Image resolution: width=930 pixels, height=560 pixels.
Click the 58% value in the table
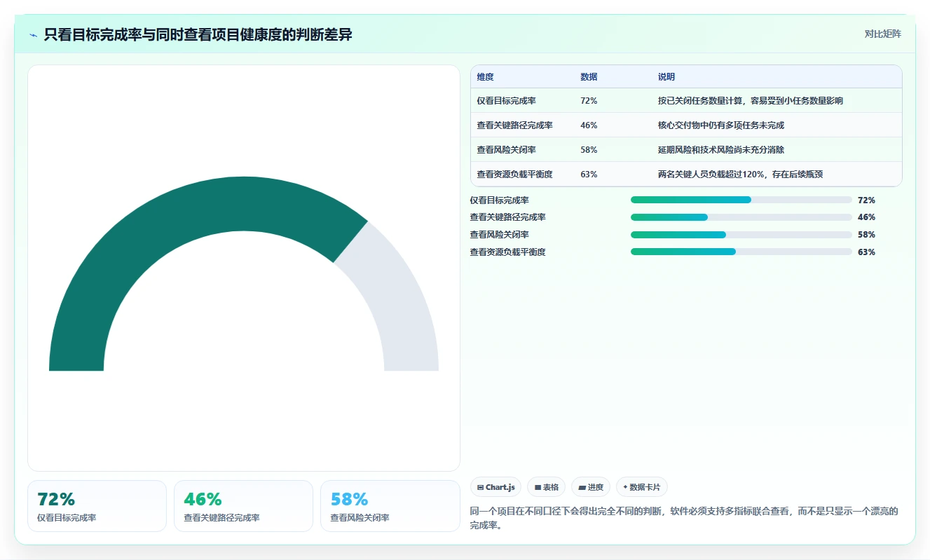coord(589,150)
